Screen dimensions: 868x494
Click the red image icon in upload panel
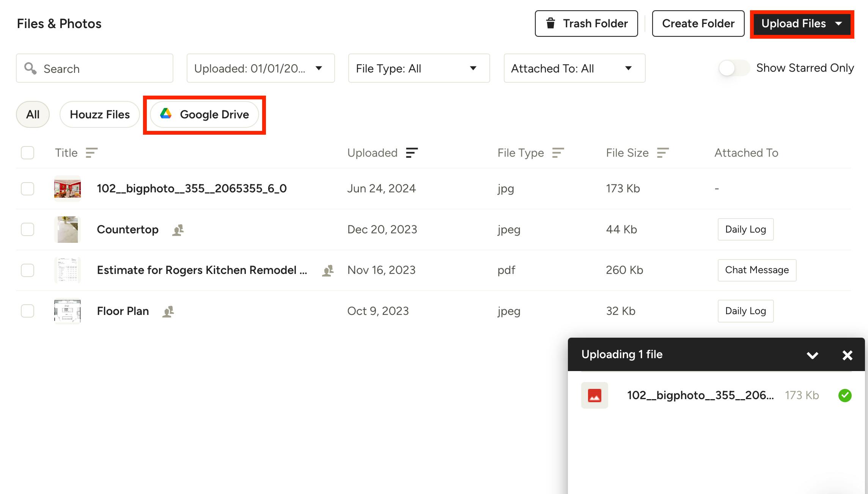(x=594, y=395)
